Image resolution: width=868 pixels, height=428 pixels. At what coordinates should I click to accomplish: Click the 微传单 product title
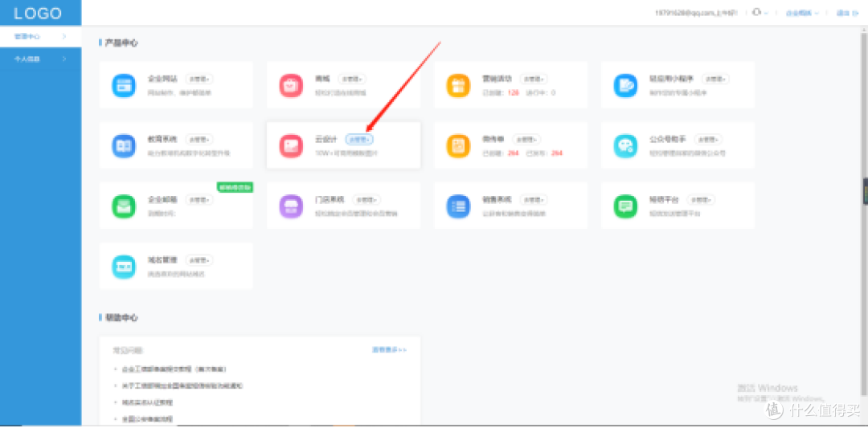click(493, 140)
